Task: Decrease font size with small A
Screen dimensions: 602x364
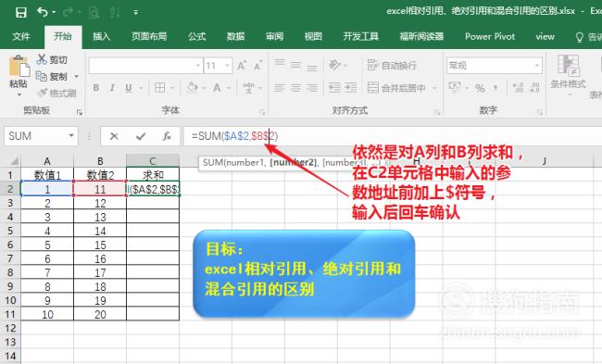Action: 258,66
